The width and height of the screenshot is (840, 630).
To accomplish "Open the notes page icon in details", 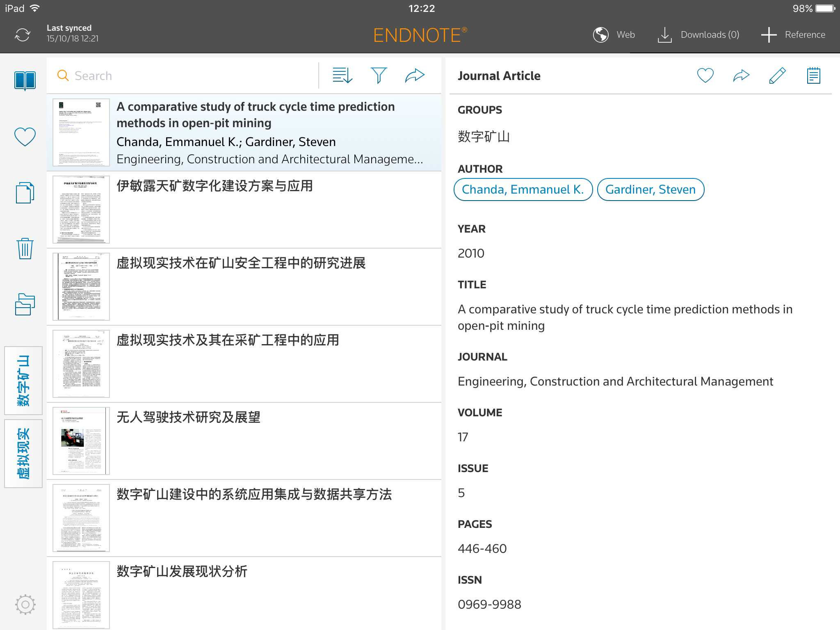I will click(x=813, y=75).
